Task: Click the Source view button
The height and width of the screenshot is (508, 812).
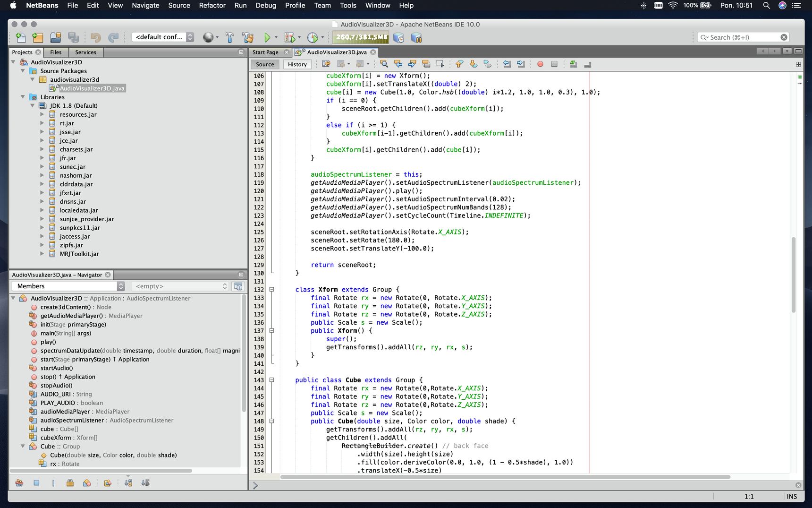Action: pyautogui.click(x=265, y=64)
